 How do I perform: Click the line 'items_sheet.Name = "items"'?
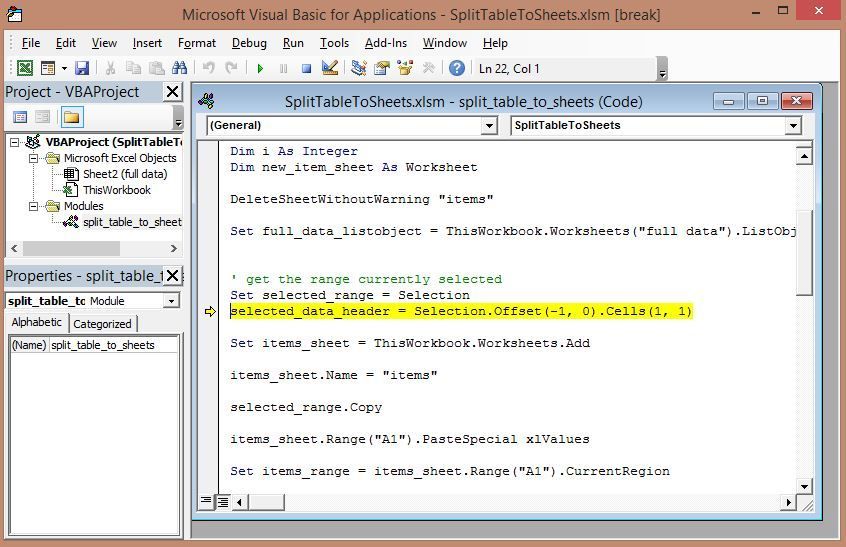[x=333, y=375]
